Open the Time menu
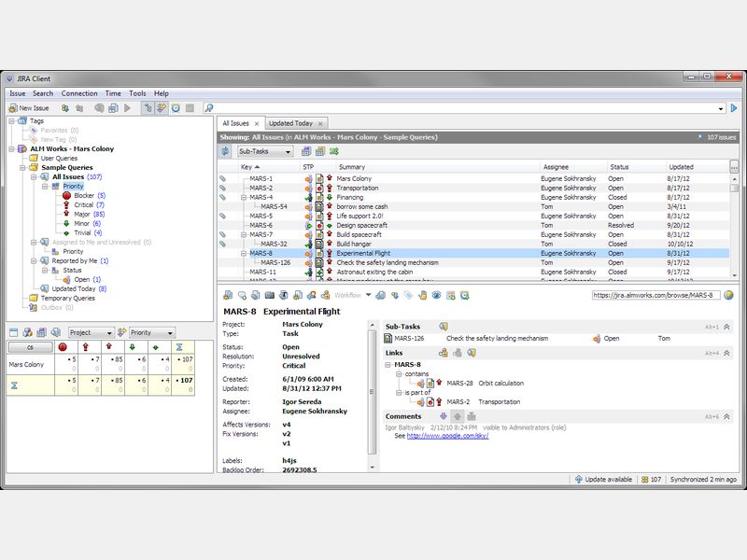This screenshot has width=747, height=560. 113,93
